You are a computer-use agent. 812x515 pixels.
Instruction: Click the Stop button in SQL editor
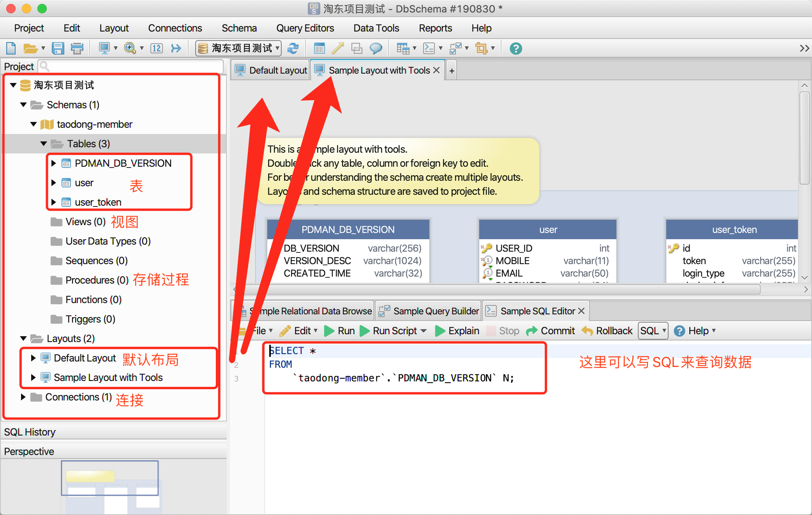coord(503,331)
